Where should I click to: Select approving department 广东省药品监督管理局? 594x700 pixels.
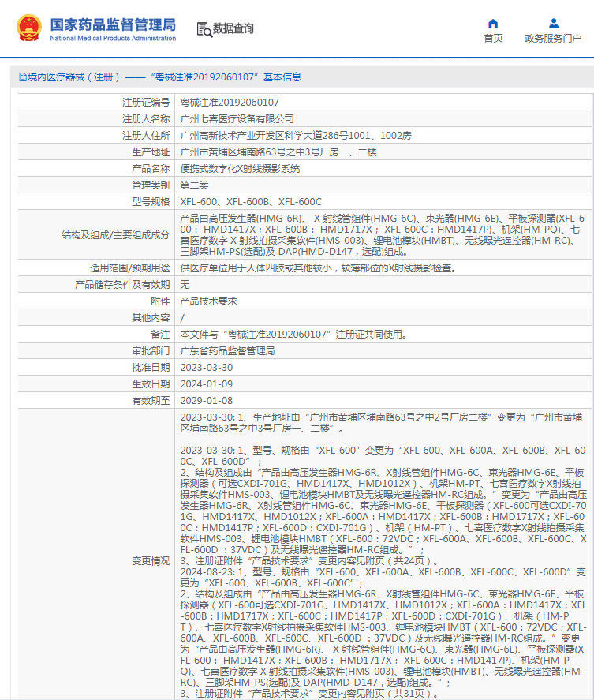[228, 351]
